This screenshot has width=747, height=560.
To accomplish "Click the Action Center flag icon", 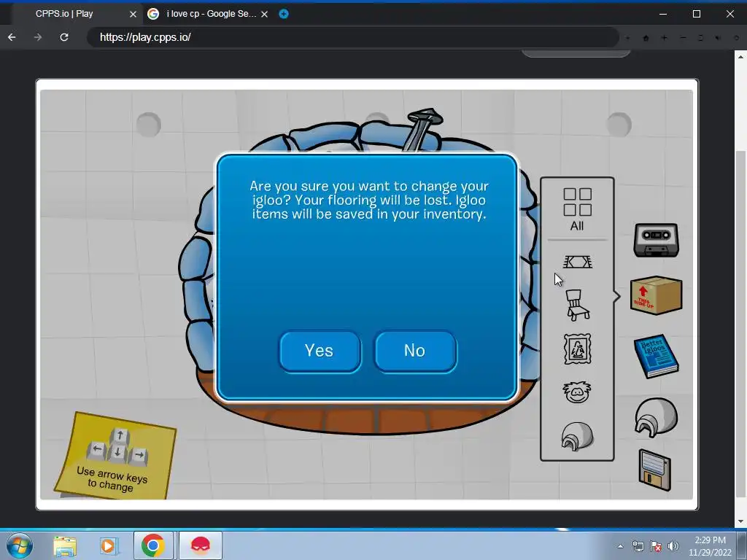I will click(x=656, y=546).
